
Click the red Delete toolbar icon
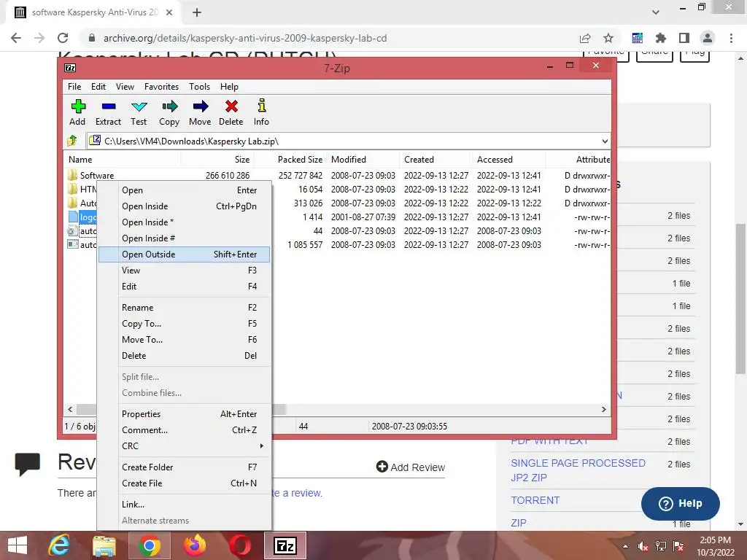click(231, 106)
